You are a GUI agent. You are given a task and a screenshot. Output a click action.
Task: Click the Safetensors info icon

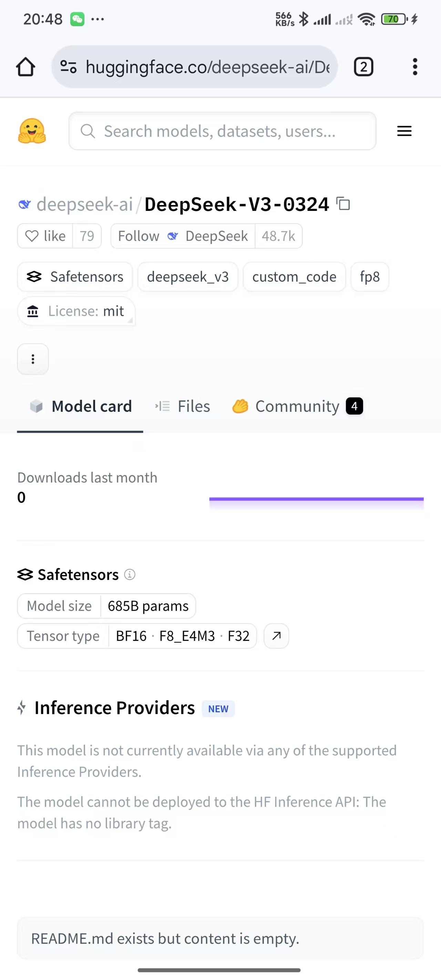130,574
